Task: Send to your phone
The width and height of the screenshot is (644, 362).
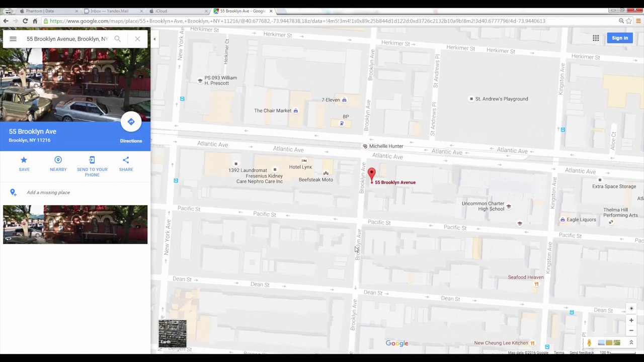Action: click(x=92, y=165)
